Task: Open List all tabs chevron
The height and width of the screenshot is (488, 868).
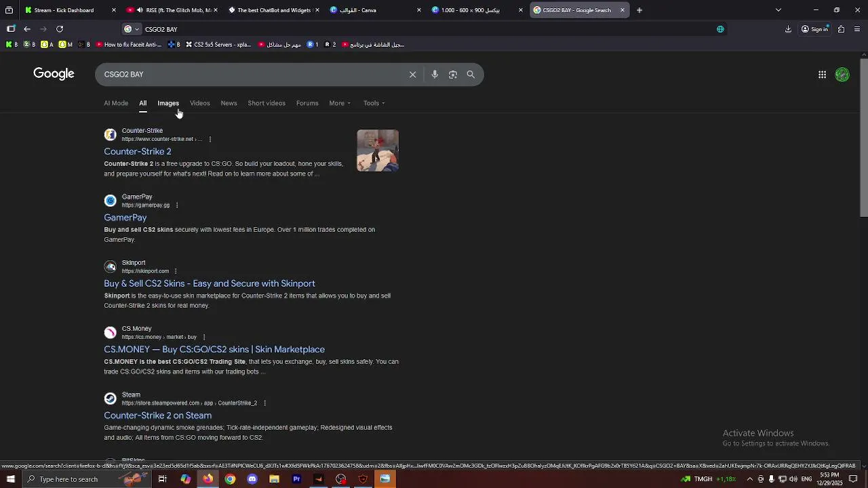Action: [778, 10]
